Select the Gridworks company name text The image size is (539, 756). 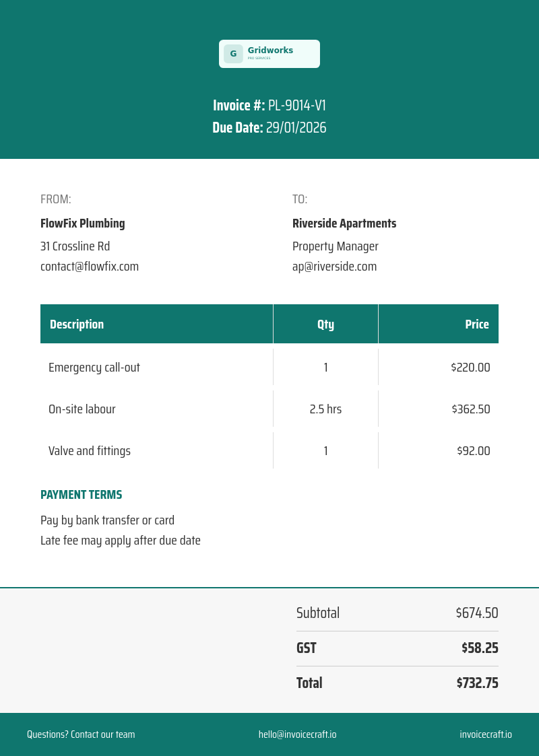[x=270, y=50]
